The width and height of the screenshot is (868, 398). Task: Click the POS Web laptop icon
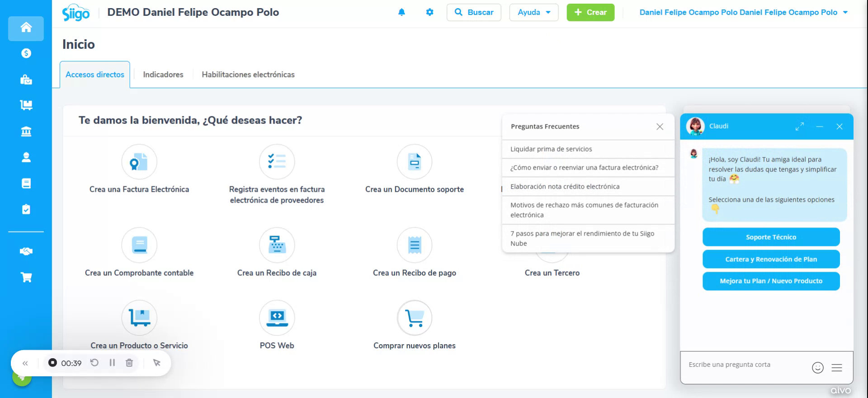point(277,317)
